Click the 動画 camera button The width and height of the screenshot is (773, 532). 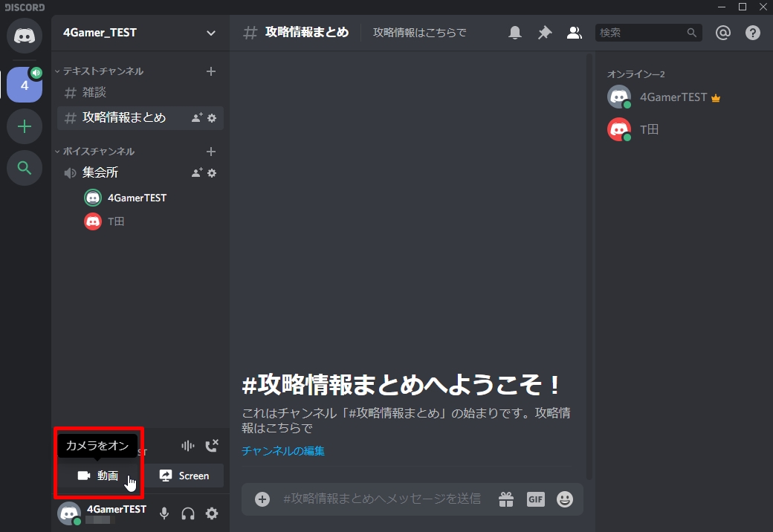click(x=98, y=476)
